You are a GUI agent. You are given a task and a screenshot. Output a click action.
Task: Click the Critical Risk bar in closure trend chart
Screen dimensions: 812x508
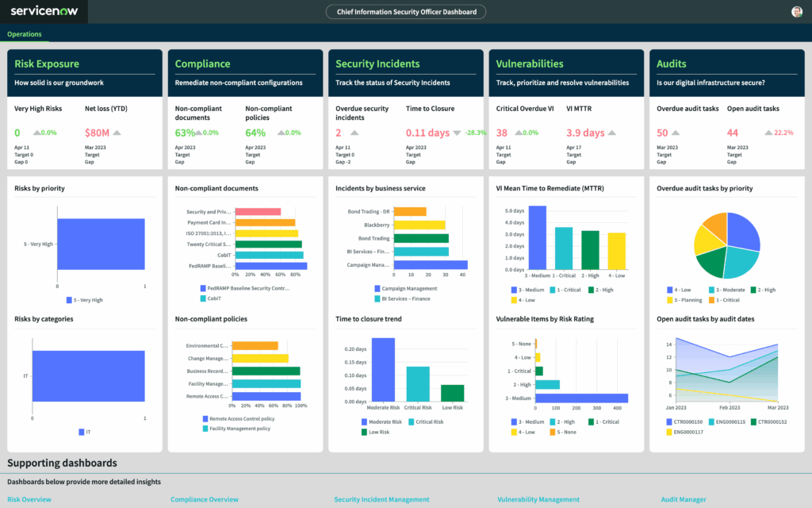click(x=417, y=383)
